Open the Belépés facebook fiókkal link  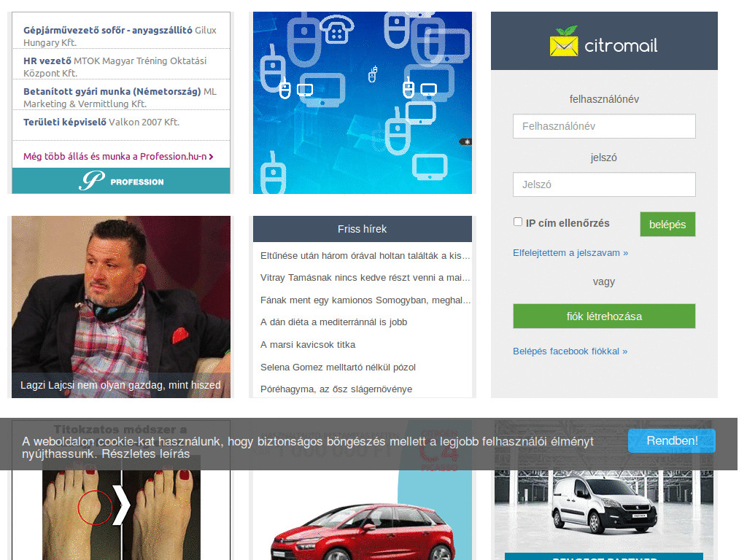(570, 351)
